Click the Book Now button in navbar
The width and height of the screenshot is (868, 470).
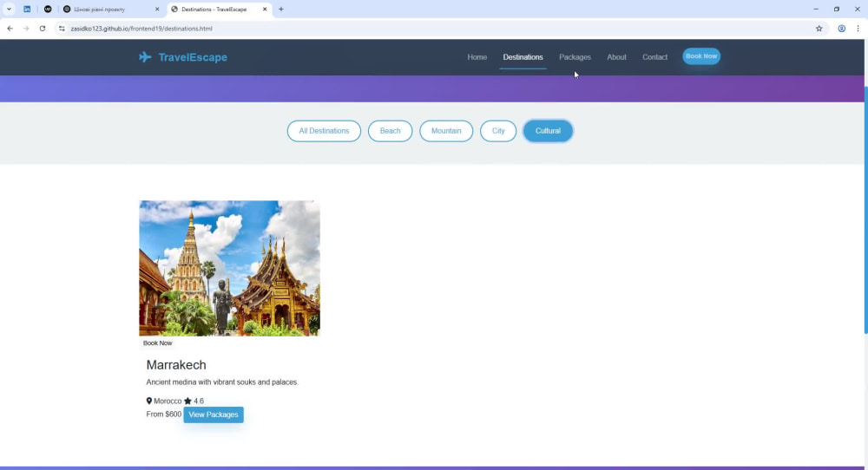700,56
